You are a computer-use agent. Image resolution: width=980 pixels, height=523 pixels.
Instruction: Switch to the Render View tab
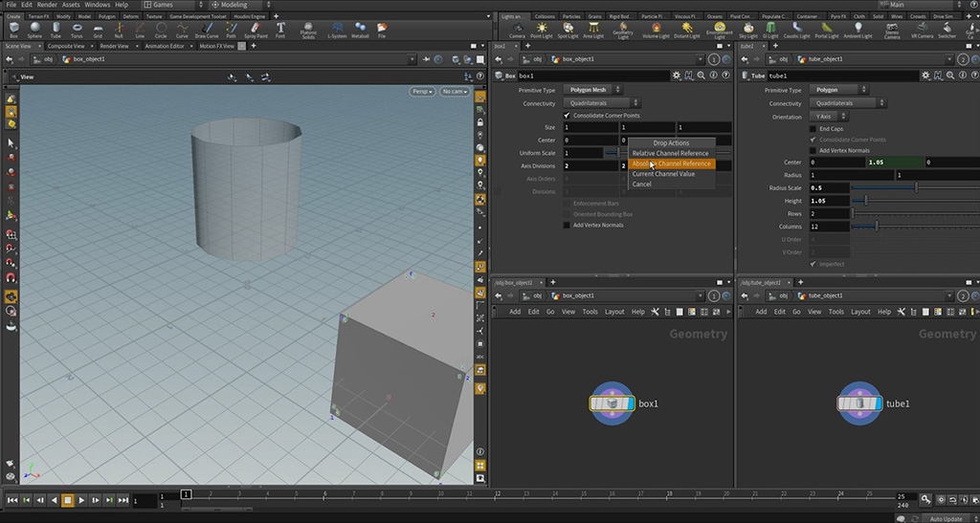click(x=114, y=45)
